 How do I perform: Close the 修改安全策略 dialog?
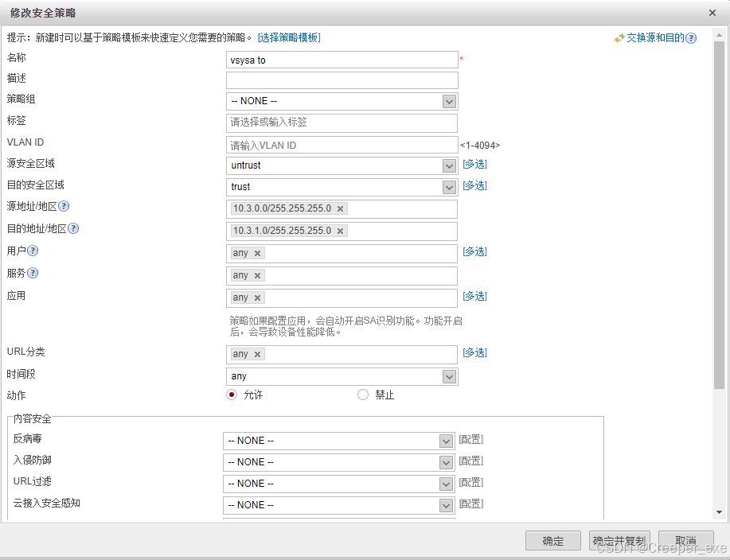[x=712, y=13]
